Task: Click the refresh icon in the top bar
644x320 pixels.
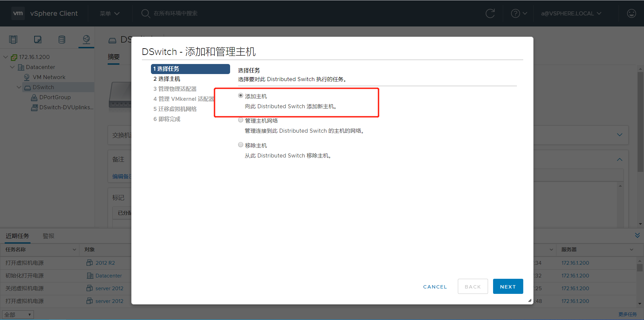Action: 490,13
